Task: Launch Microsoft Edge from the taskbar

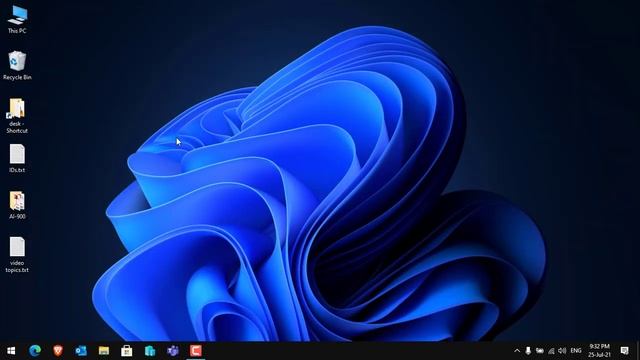Action: click(x=35, y=351)
